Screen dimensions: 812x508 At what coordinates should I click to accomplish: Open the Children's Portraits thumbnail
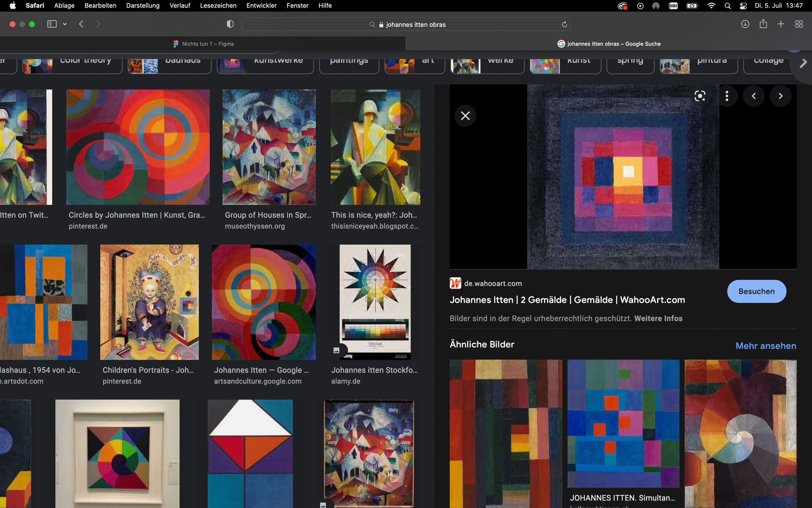(x=149, y=302)
